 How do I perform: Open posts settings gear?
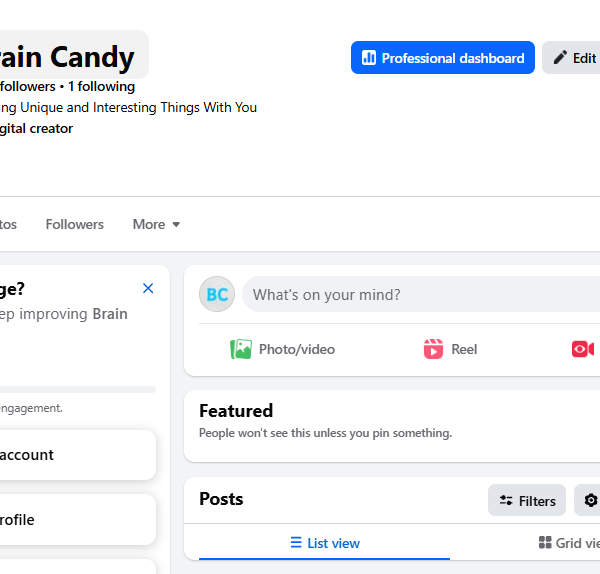tap(590, 500)
